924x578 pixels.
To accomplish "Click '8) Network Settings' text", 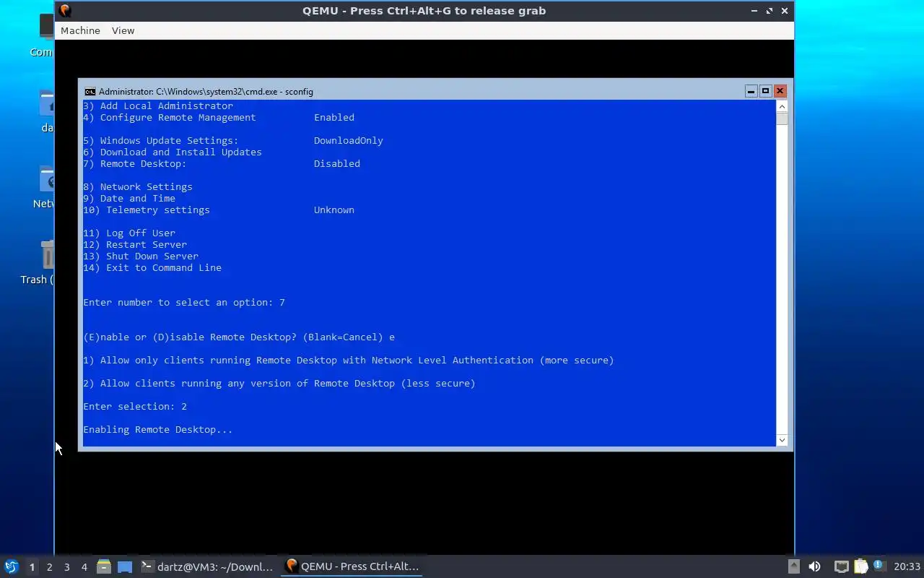I will pos(138,187).
